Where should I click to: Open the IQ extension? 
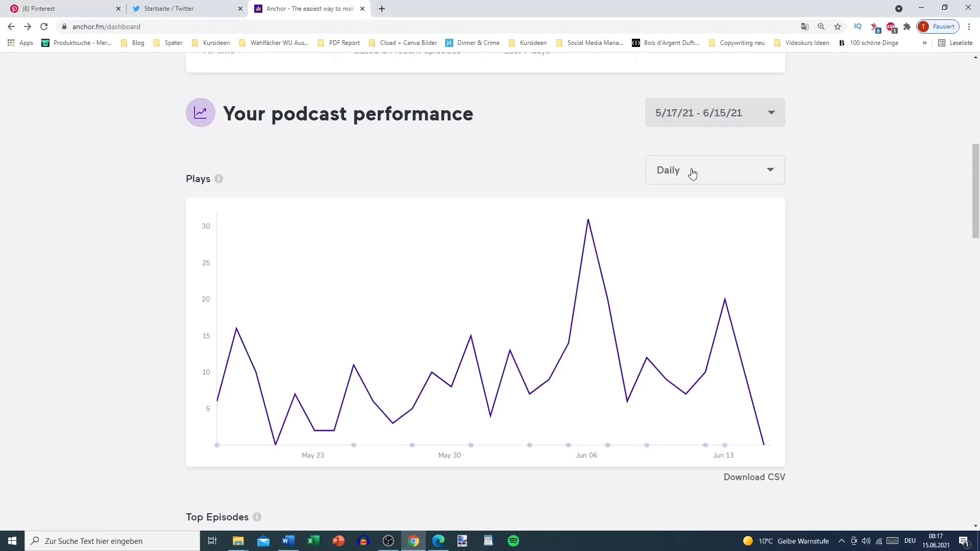click(x=858, y=27)
